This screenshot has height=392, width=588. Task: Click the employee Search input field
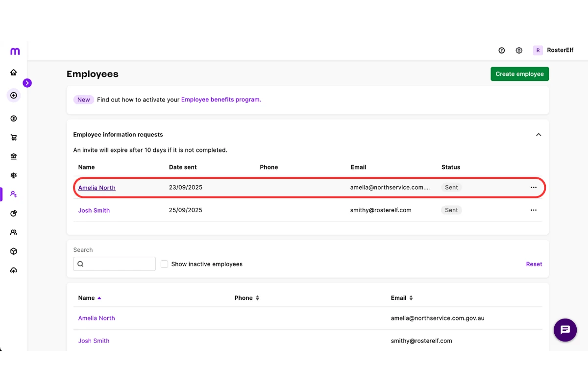(115, 264)
